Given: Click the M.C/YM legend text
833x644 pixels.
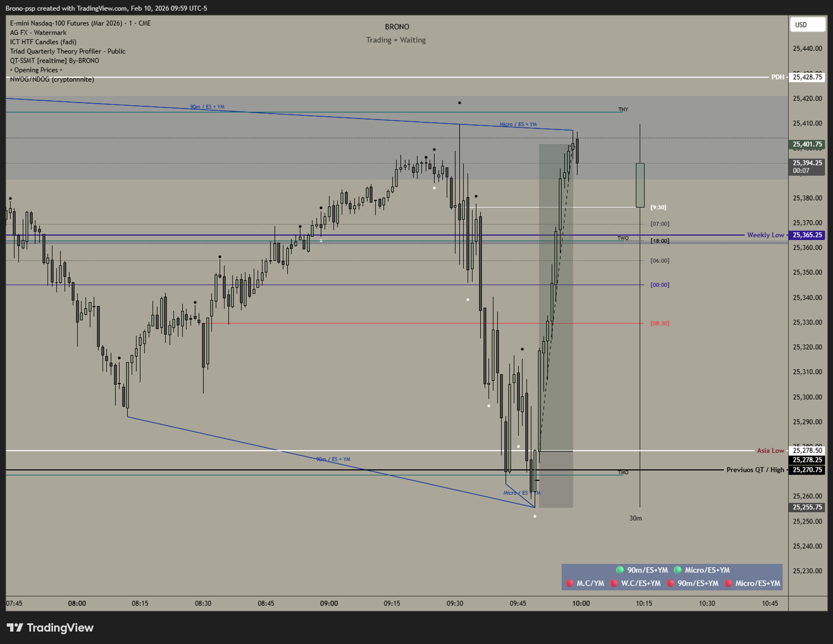Looking at the screenshot, I should tap(590, 583).
